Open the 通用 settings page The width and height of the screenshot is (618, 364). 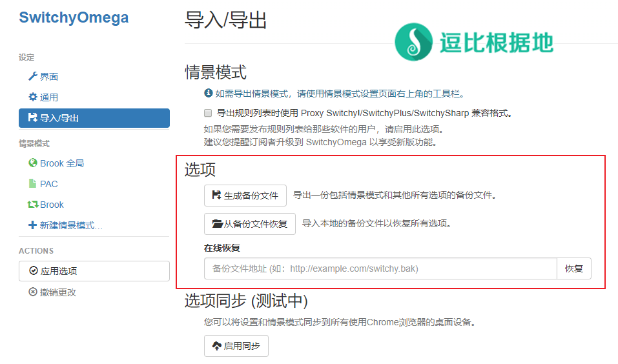[49, 97]
